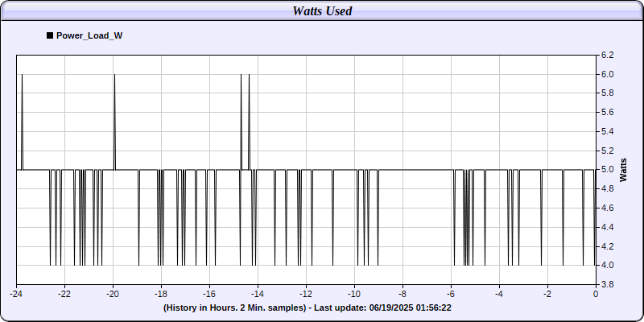Screen dimensions: 644x322
Task: Click the -16 hour x-axis label
Action: point(209,294)
